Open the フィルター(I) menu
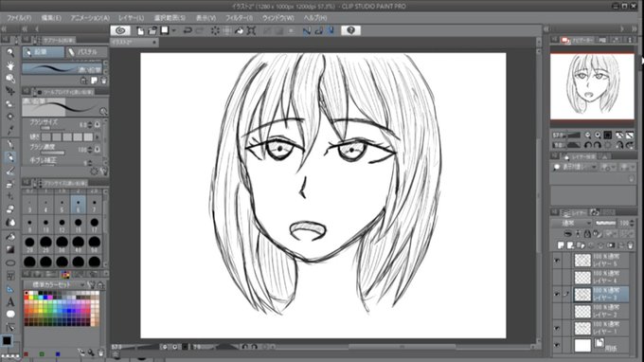 (239, 18)
